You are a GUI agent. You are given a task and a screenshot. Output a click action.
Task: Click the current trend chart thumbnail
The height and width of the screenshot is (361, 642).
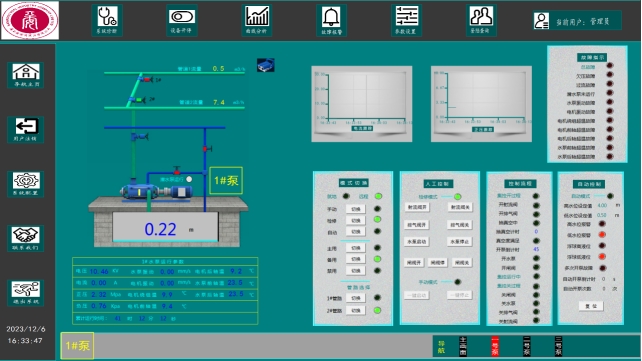(362, 104)
